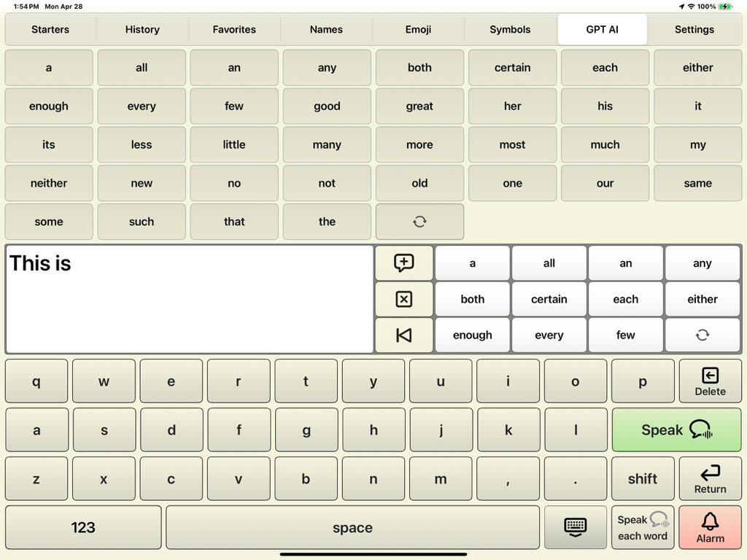Click inside the message text area

tap(190, 299)
